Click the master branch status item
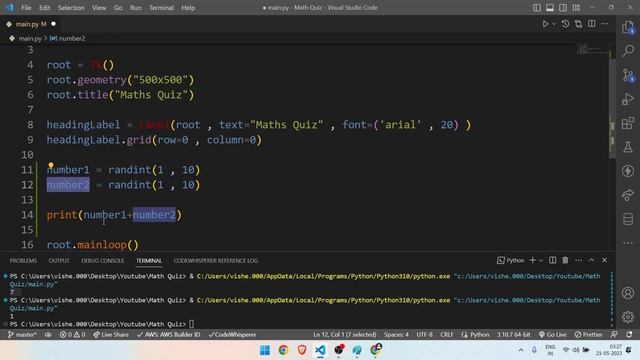This screenshot has width=640, height=360. coord(22,334)
